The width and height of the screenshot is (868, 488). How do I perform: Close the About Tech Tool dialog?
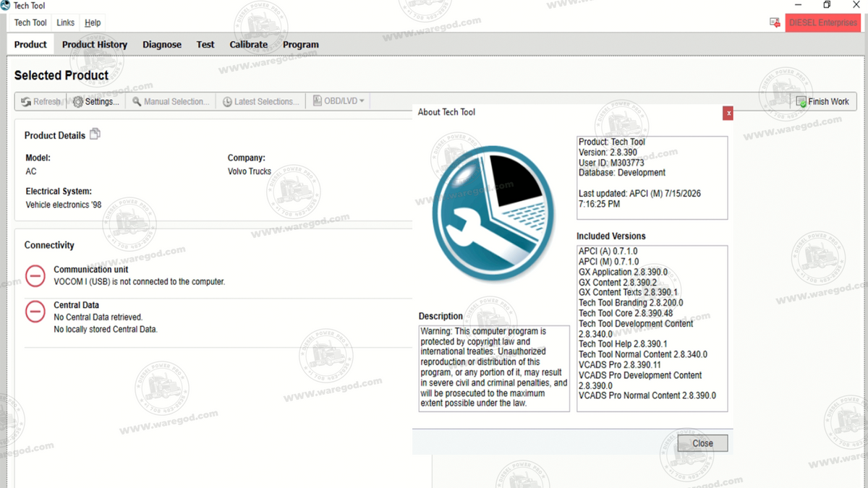click(728, 113)
